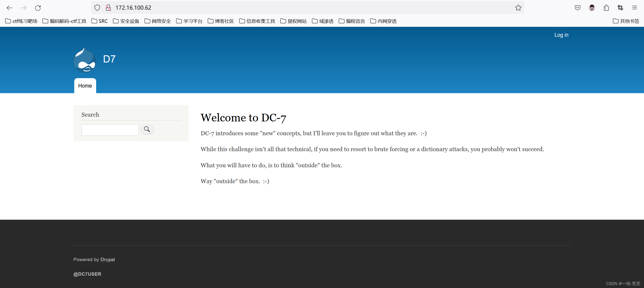Viewport: 644px width, 288px height.
Task: Open the Firefox account avatar
Action: pos(592,8)
